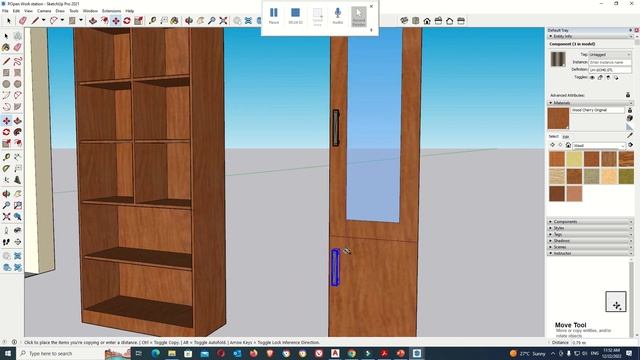Select the Pan hand tool in top toolbar
Image resolution: width=640 pixels, height=360 pixels.
[200, 21]
